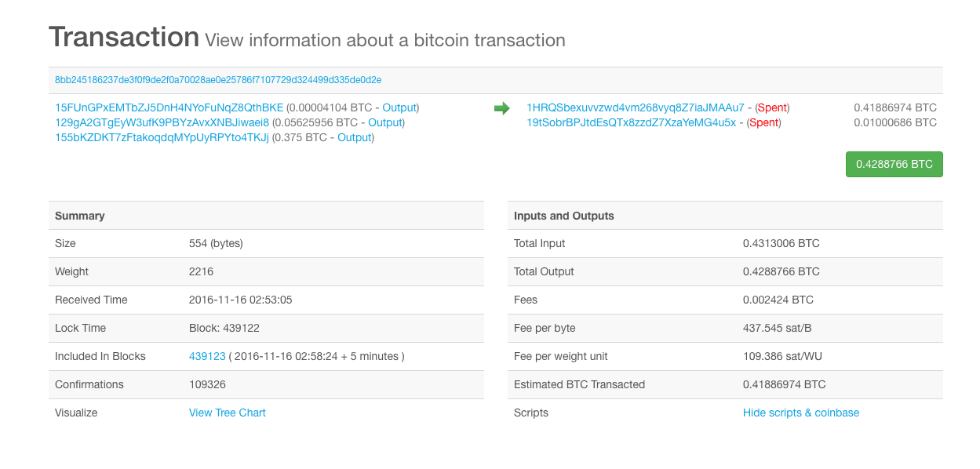Open input address 129gA2GTgEyW3ufK9PBYzAvxXNBJiwaei8
This screenshot has width=980, height=469.
(162, 122)
